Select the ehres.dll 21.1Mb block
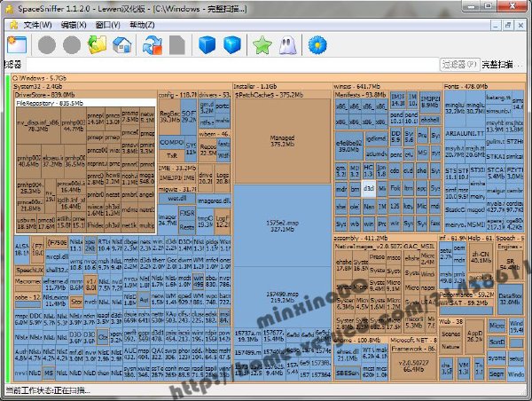Screen dimensions: 532x401 (x=348, y=355)
